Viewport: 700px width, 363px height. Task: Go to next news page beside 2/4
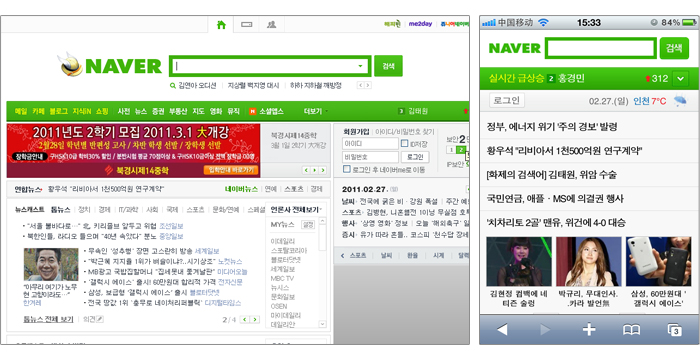(x=255, y=319)
